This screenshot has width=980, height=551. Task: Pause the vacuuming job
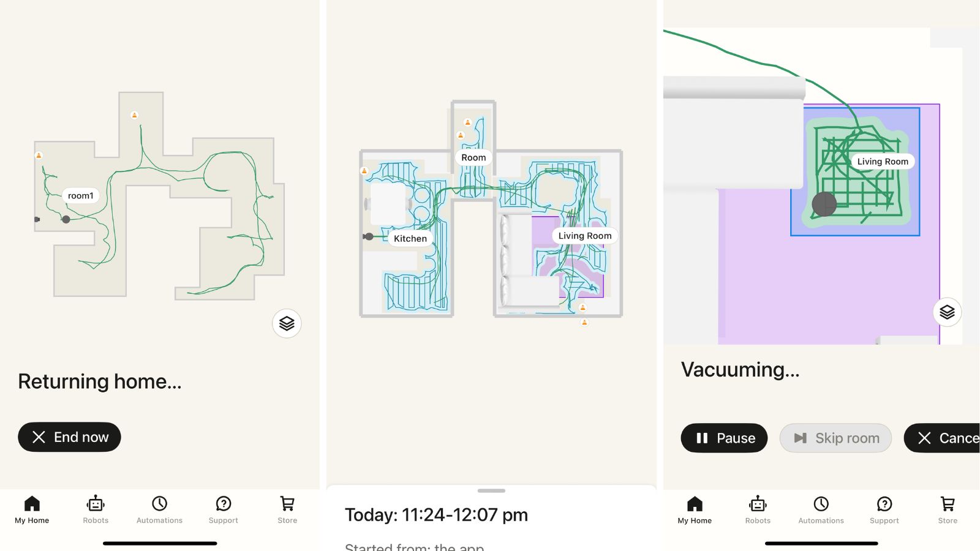pyautogui.click(x=724, y=438)
